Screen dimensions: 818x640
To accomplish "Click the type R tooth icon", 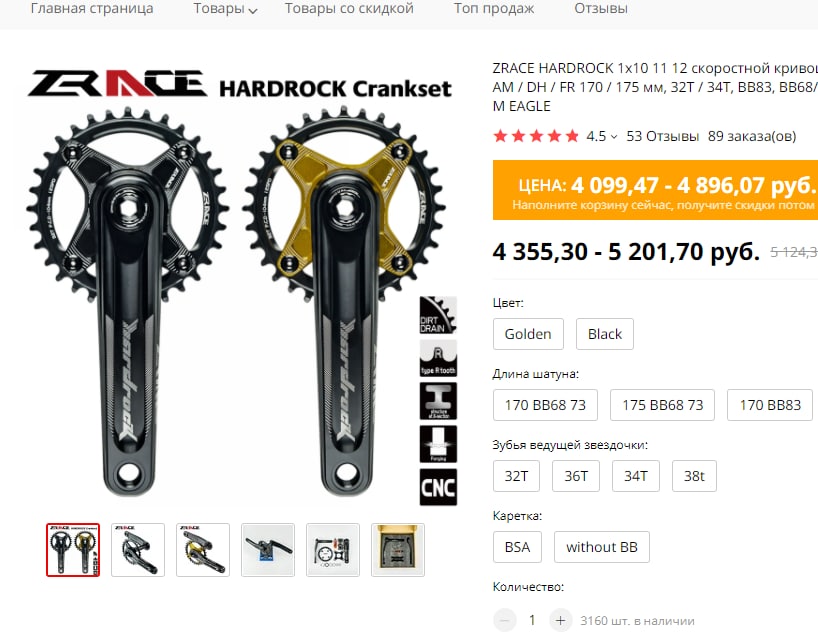I will 438,358.
